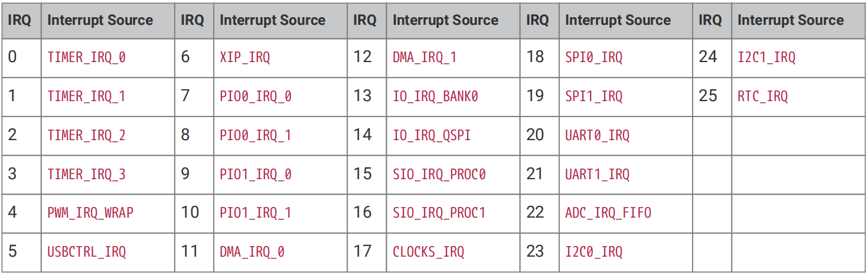The height and width of the screenshot is (275, 868).
Task: Select I2C1_IRQ entry
Action: pyautogui.click(x=766, y=57)
